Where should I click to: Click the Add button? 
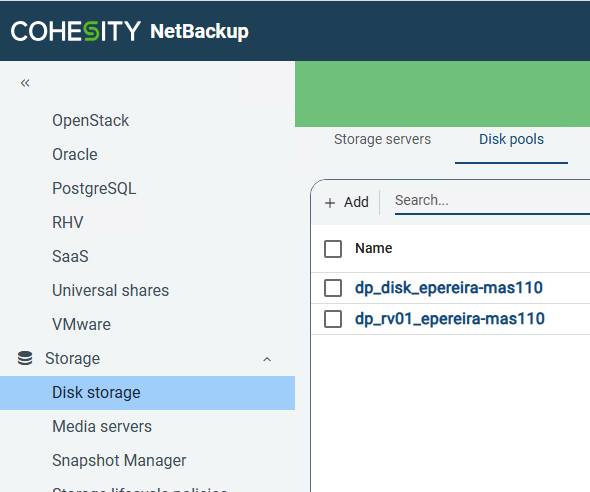347,202
